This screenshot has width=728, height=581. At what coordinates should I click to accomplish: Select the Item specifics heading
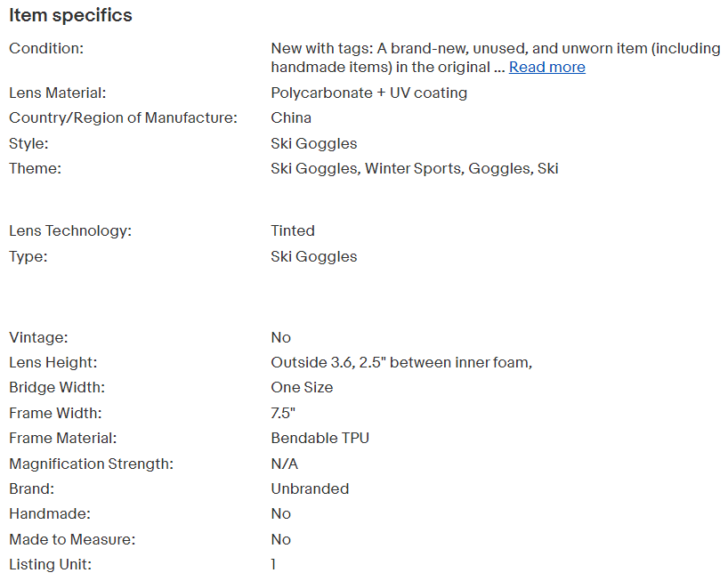click(x=70, y=16)
